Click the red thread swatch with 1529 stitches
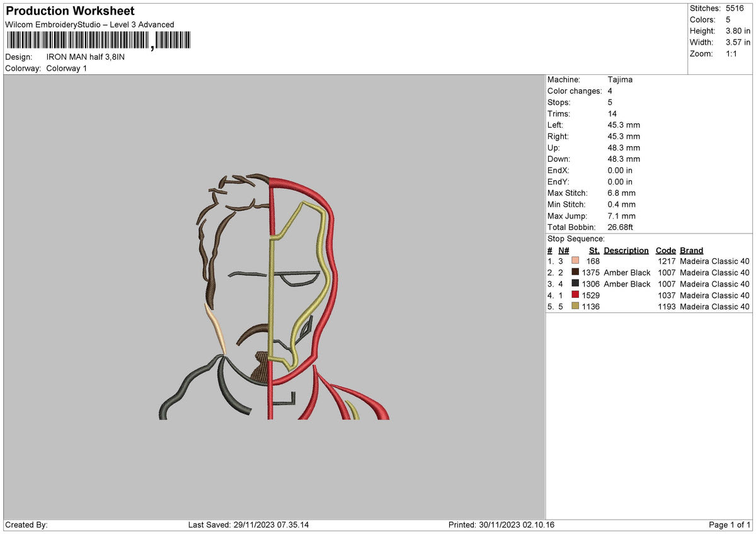756x534 pixels. 575,295
